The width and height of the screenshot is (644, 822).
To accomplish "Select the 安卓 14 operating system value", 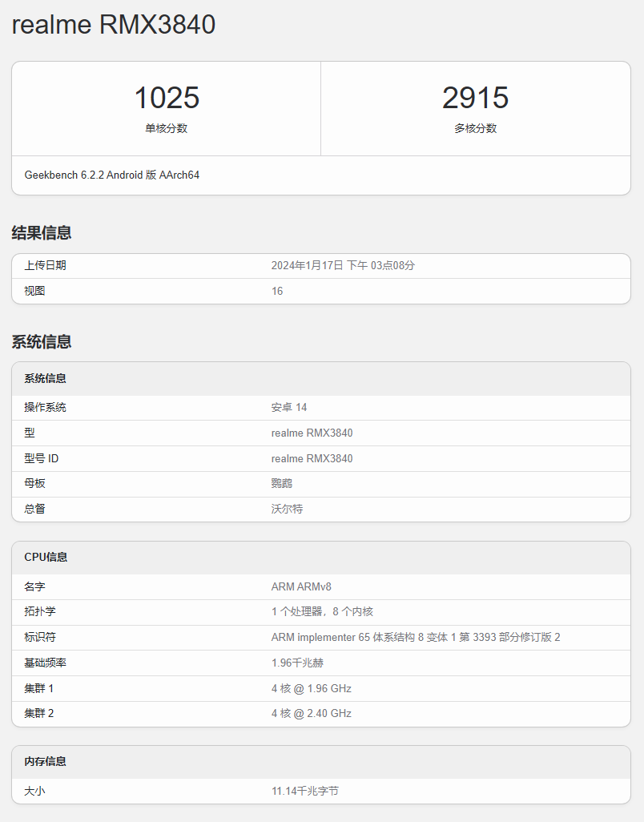I will point(289,408).
